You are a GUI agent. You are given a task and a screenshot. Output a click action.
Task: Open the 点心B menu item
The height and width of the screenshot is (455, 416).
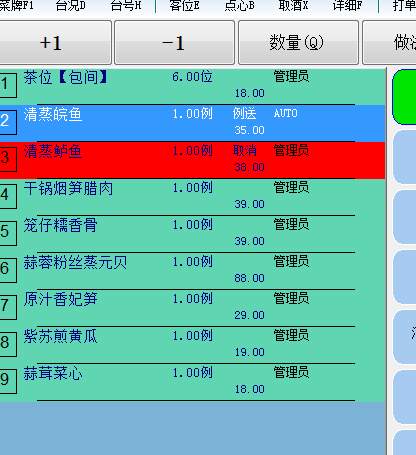[239, 6]
